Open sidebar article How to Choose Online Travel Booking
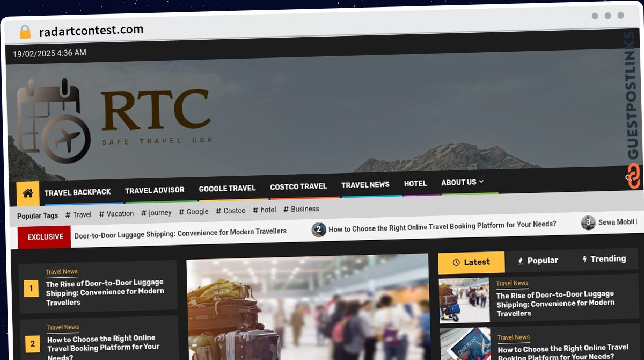 click(x=563, y=352)
